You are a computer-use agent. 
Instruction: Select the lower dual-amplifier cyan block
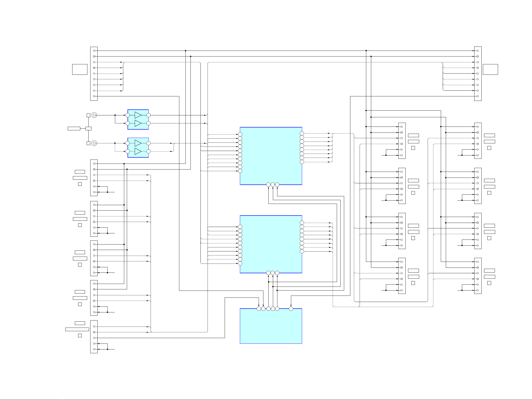pyautogui.click(x=138, y=148)
